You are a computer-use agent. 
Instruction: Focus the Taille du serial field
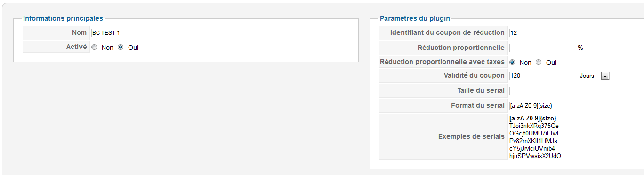(541, 90)
